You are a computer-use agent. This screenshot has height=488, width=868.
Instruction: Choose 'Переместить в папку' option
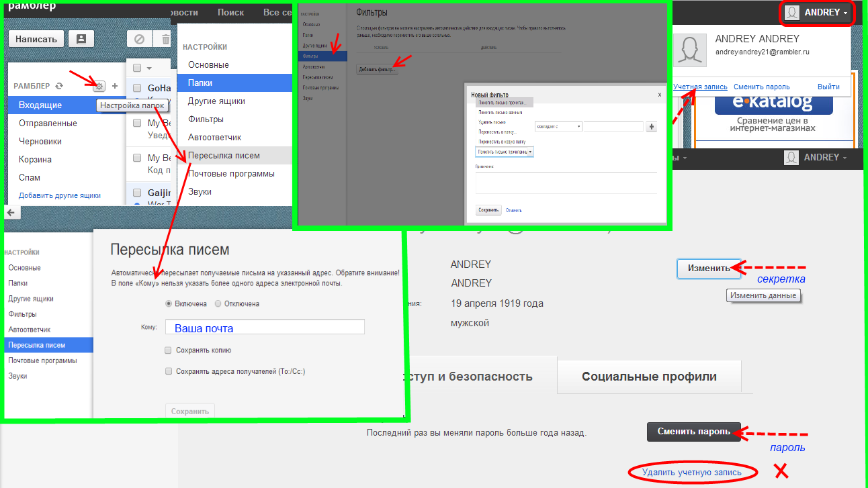tap(496, 132)
